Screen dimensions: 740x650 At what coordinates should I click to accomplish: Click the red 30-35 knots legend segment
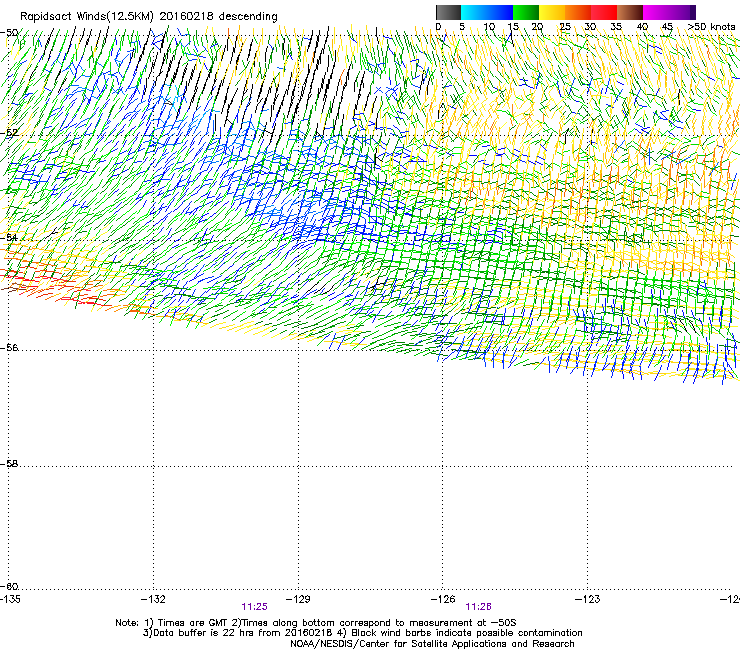coord(604,12)
